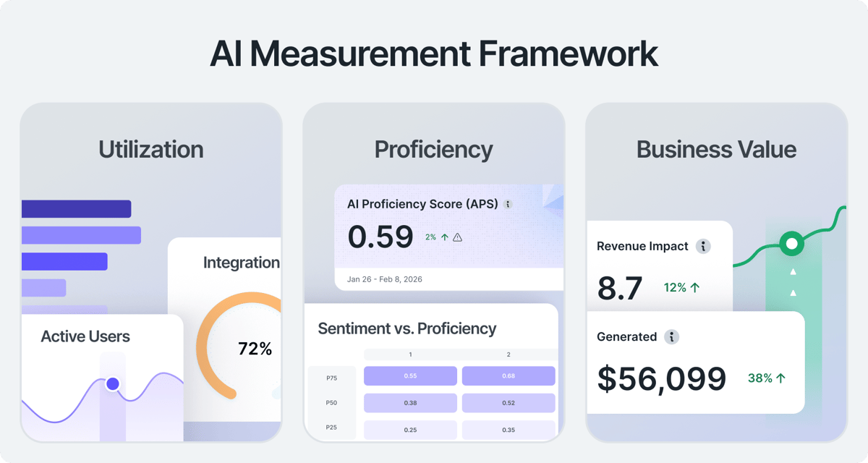Click the info icon next to Revenue Impact
868x463 pixels.
(702, 246)
